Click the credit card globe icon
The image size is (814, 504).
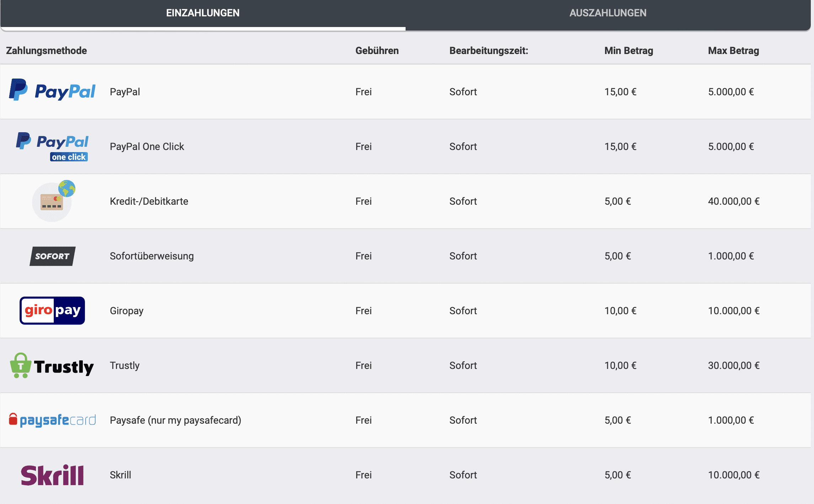pyautogui.click(x=54, y=201)
